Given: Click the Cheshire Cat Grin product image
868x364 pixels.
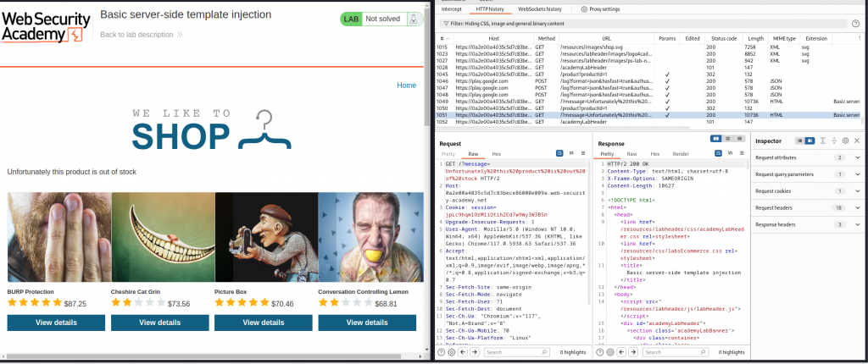Looking at the screenshot, I should coord(163,237).
